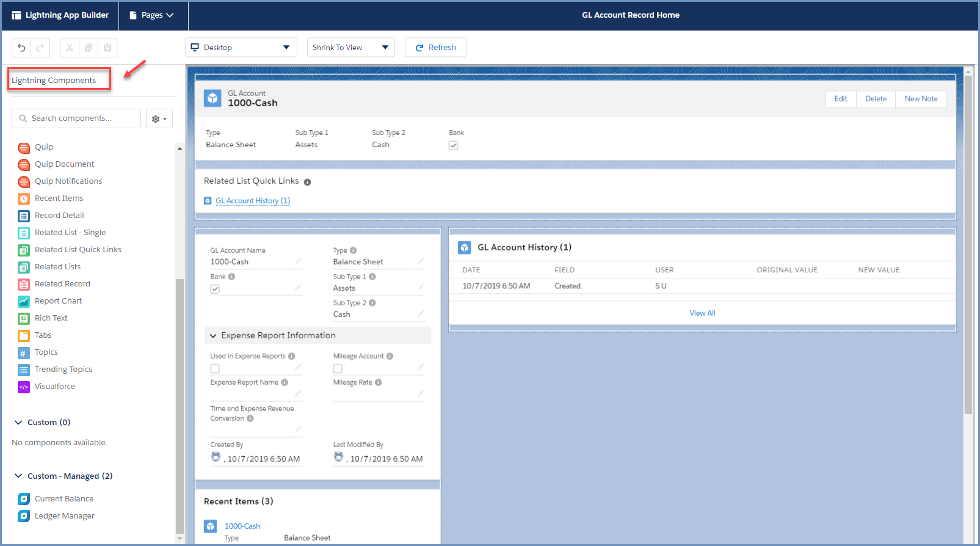Toggle the Used In Expense Reports checkbox
The image size is (980, 546).
pos(215,369)
